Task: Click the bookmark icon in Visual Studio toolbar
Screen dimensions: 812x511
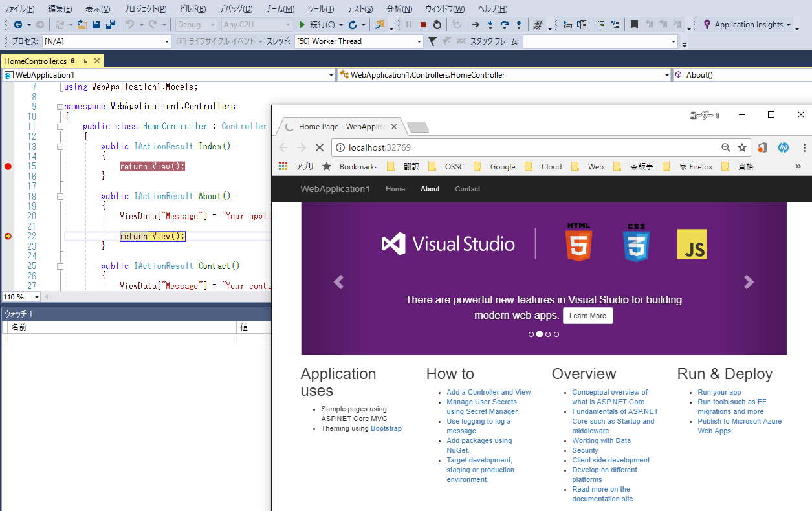Action: [x=634, y=25]
